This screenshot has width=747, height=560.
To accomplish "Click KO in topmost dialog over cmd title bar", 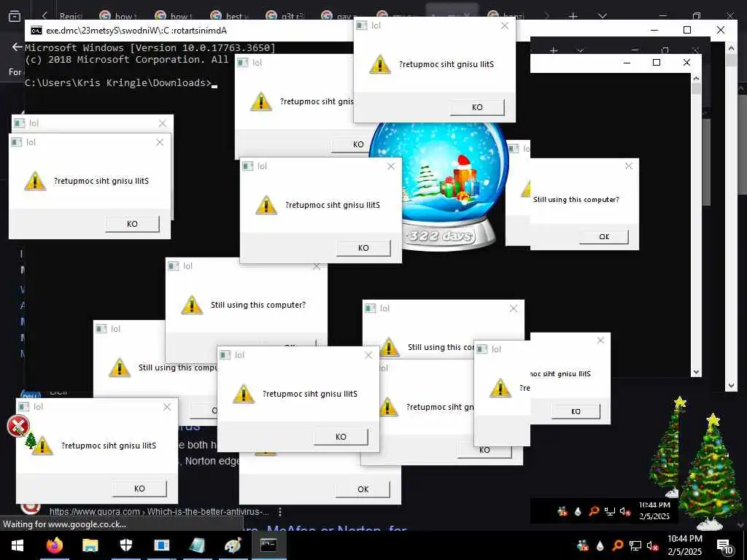I will click(x=477, y=107).
